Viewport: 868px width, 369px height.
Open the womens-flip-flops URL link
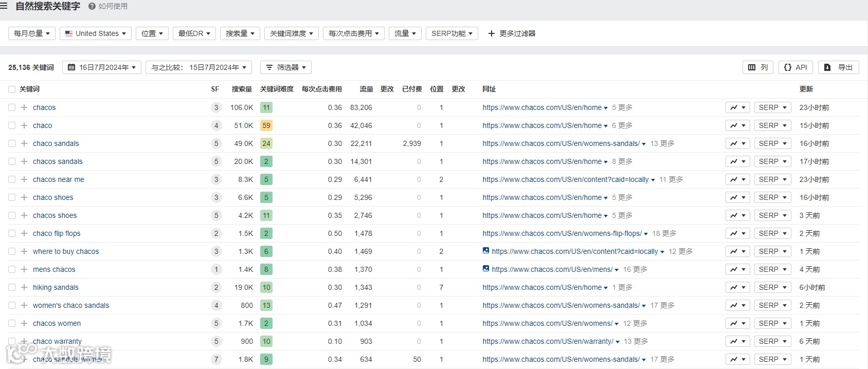coord(562,233)
